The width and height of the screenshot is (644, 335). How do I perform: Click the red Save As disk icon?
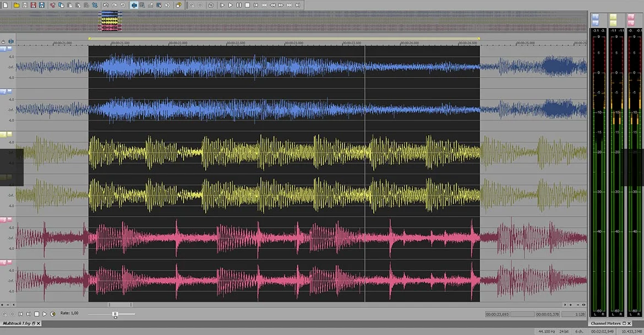click(33, 6)
